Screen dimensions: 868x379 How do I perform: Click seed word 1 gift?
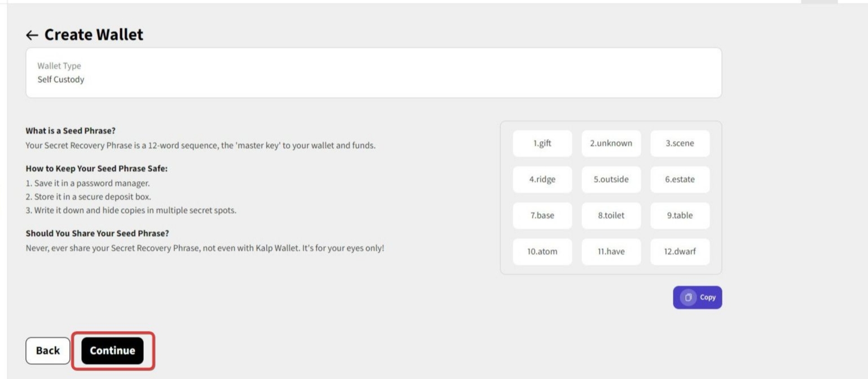click(x=542, y=143)
